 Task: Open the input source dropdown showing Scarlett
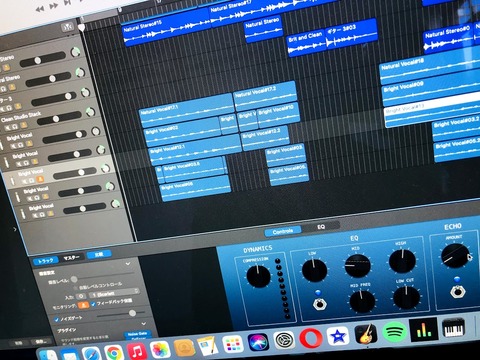point(114,293)
